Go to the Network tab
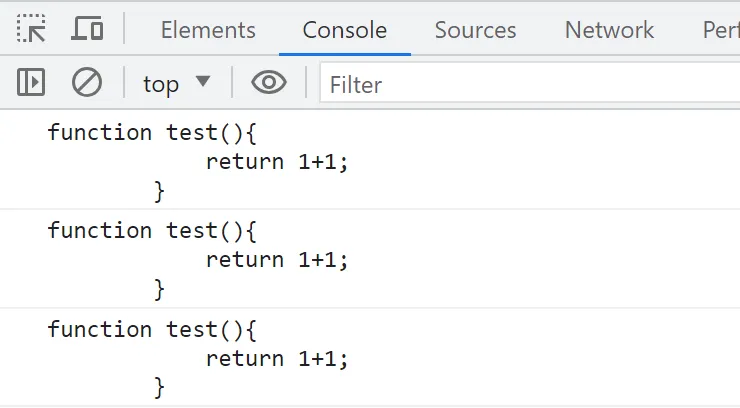The image size is (740, 408). coord(609,30)
